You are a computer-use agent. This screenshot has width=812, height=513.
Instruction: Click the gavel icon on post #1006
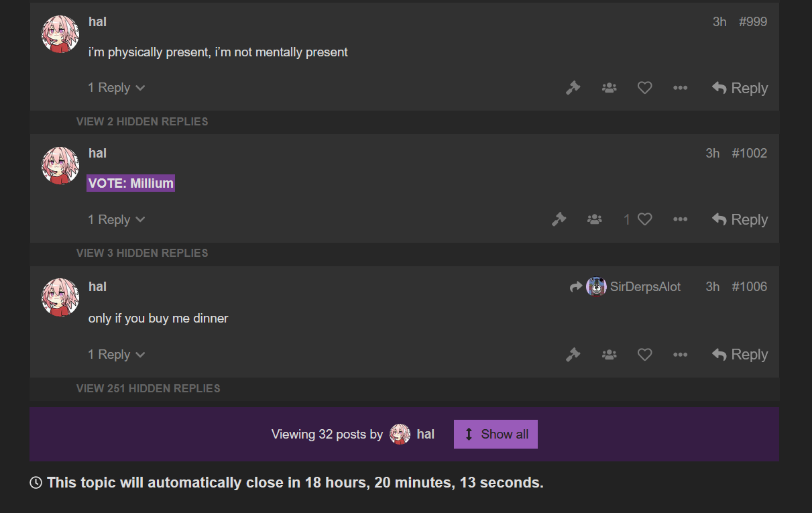point(573,354)
